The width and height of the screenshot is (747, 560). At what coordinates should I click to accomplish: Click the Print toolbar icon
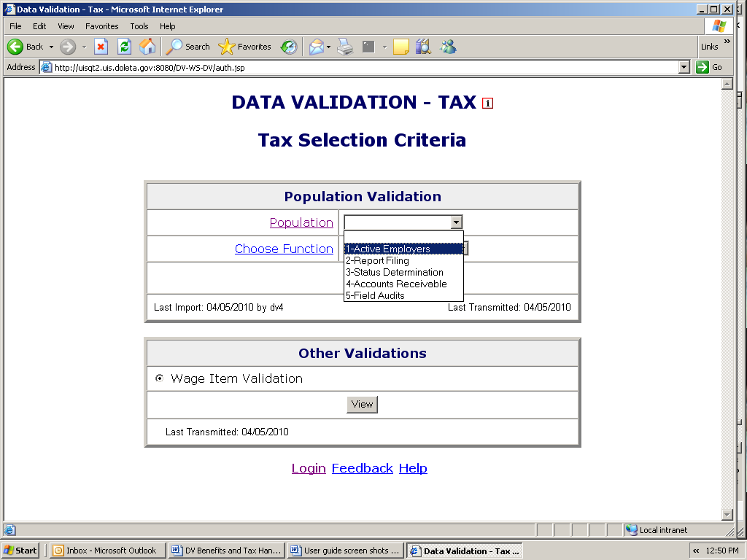345,47
